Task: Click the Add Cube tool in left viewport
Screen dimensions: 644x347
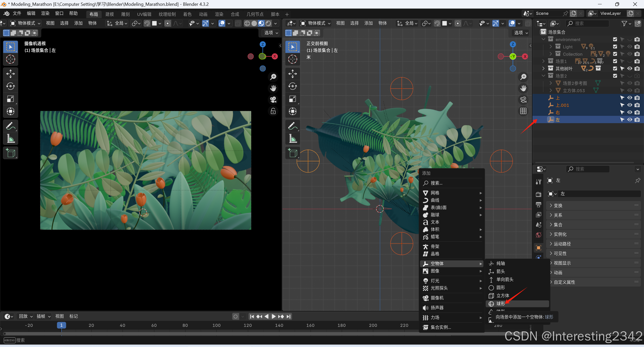Action: pos(10,153)
